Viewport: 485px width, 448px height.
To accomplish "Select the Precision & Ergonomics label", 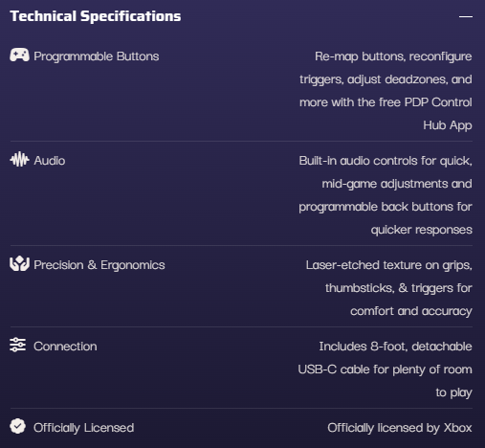I will click(x=99, y=265).
